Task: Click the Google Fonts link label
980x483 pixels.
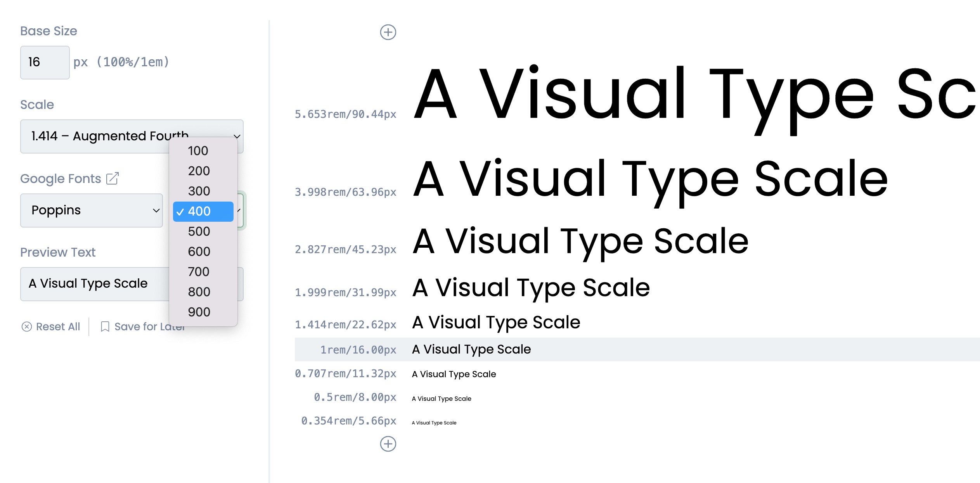Action: 61,179
